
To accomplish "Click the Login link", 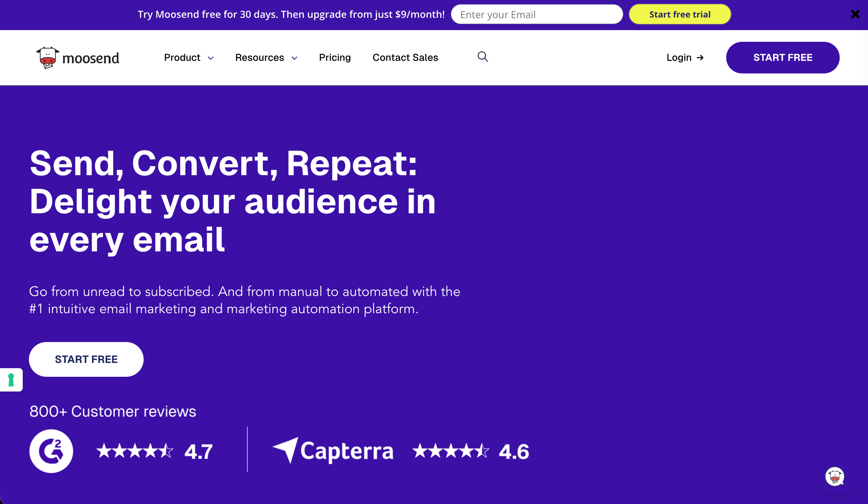I will 679,57.
